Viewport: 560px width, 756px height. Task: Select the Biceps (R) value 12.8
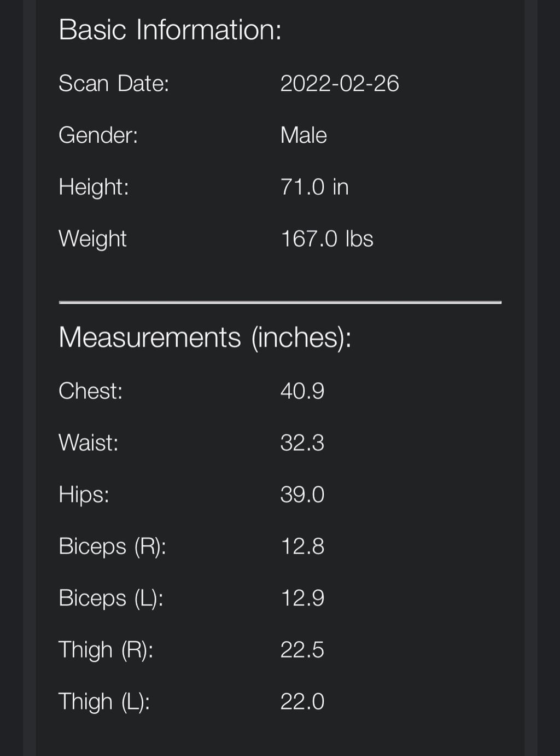(x=302, y=546)
